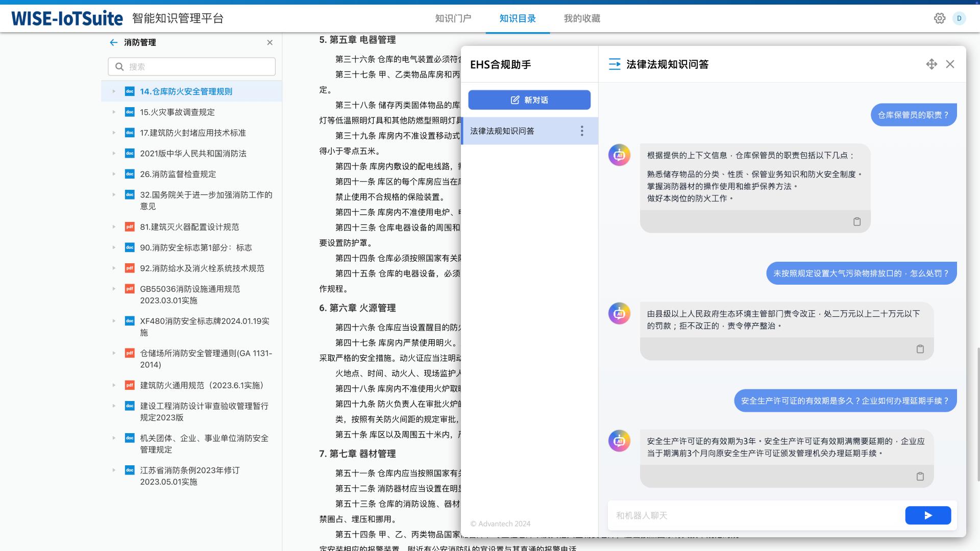Click pdf icon of 仓储场所消防安全管理通则
The height and width of the screenshot is (551, 980).
pyautogui.click(x=130, y=353)
